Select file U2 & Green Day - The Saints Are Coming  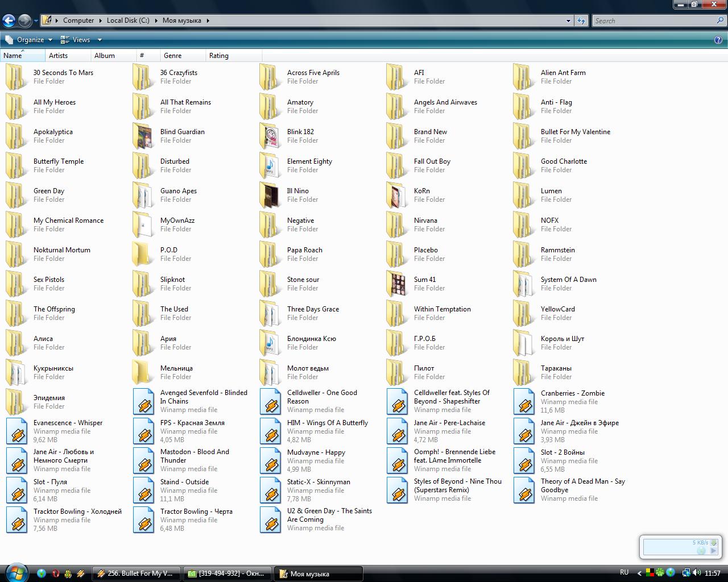pos(316,519)
